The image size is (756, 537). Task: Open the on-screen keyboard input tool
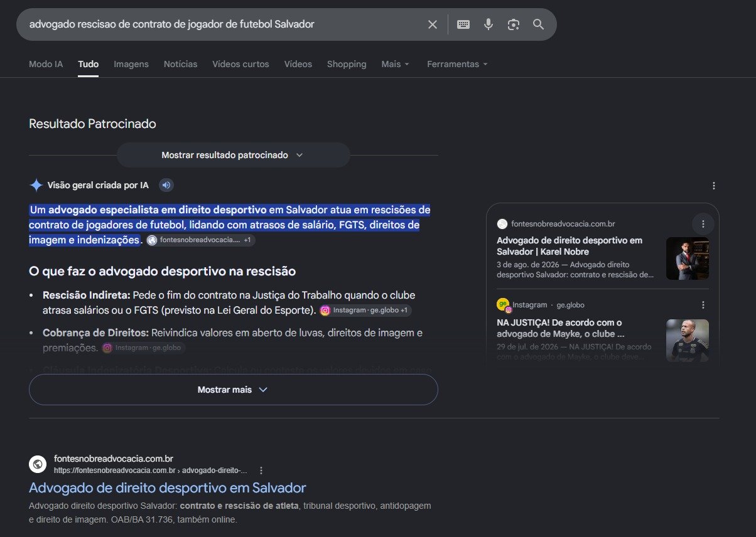(x=463, y=24)
